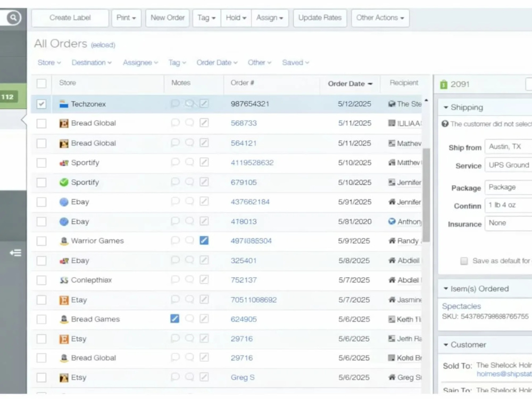This screenshot has width=532, height=399.
Task: Select the checkbox for order 568733
Action: [41, 123]
